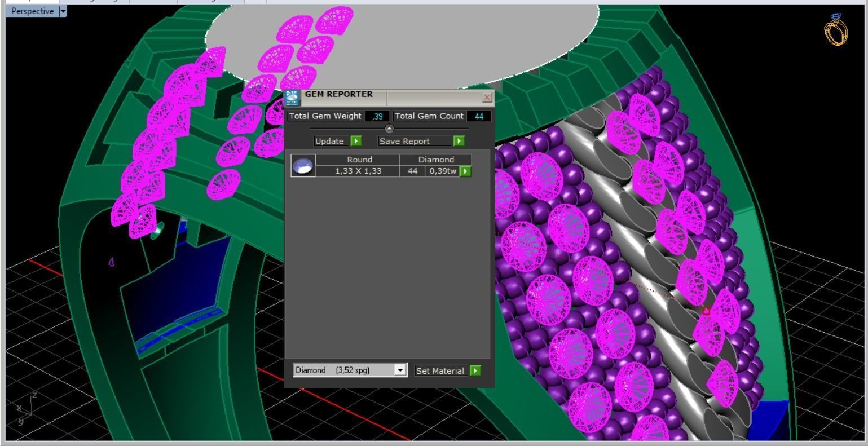Screen dimensions: 868x446
Task: Click the green arrow next to 0,39tw
Action: [x=465, y=171]
